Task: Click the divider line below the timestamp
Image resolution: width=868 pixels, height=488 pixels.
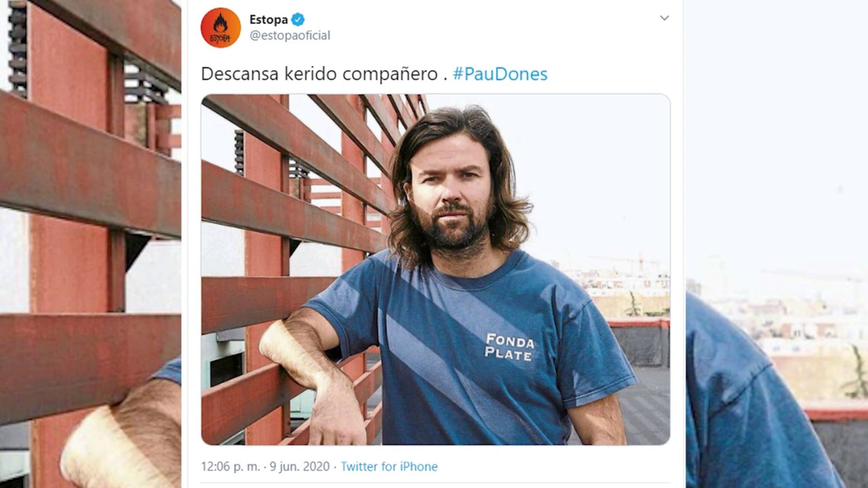Action: [435, 483]
